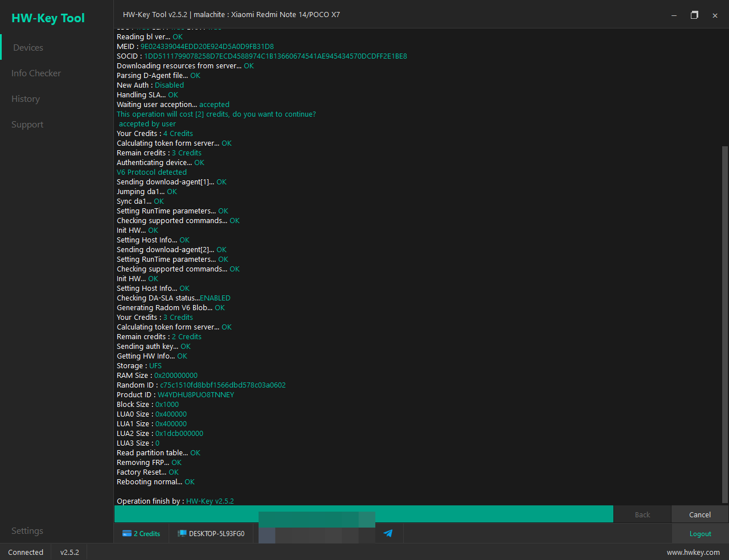Image resolution: width=729 pixels, height=560 pixels.
Task: Click the log panel vertical scrollbar
Action: pos(724,324)
